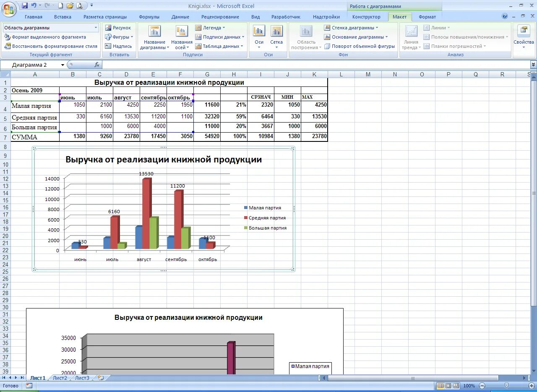This screenshot has height=392, width=537.
Task: Click the 100% zoom level
Action: pos(469,386)
